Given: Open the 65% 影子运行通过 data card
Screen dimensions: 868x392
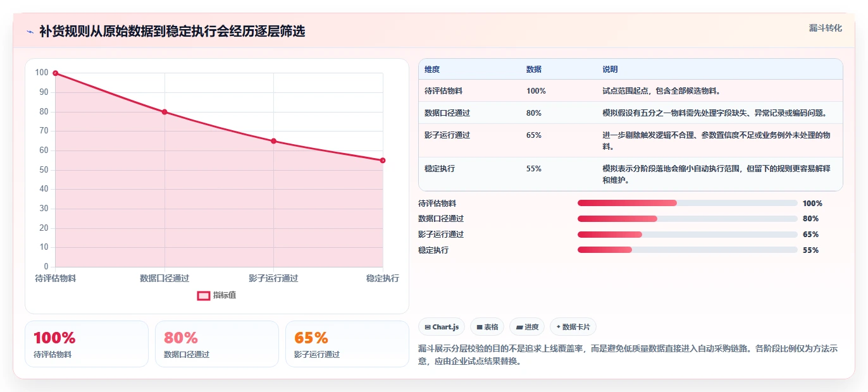Looking at the screenshot, I should pyautogui.click(x=347, y=344).
